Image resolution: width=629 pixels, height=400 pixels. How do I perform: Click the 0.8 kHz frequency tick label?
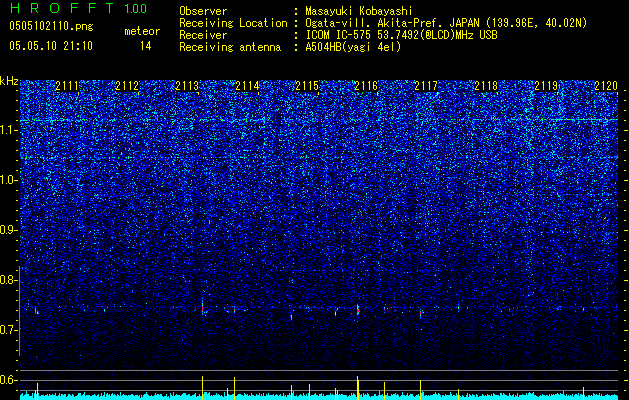click(8, 280)
